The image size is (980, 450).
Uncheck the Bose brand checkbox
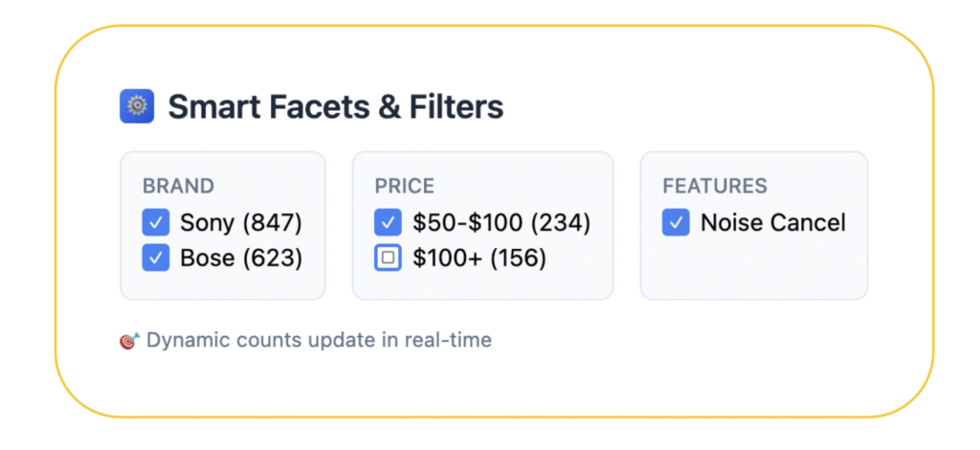(156, 258)
